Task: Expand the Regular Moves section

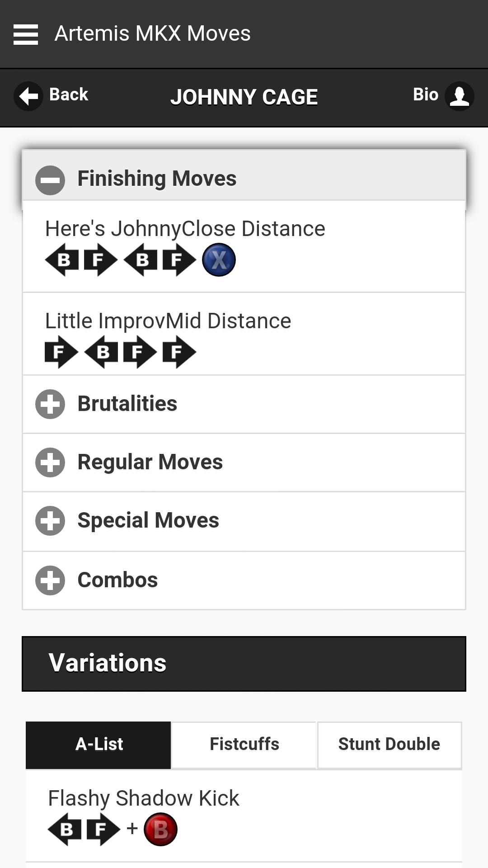Action: tap(150, 462)
